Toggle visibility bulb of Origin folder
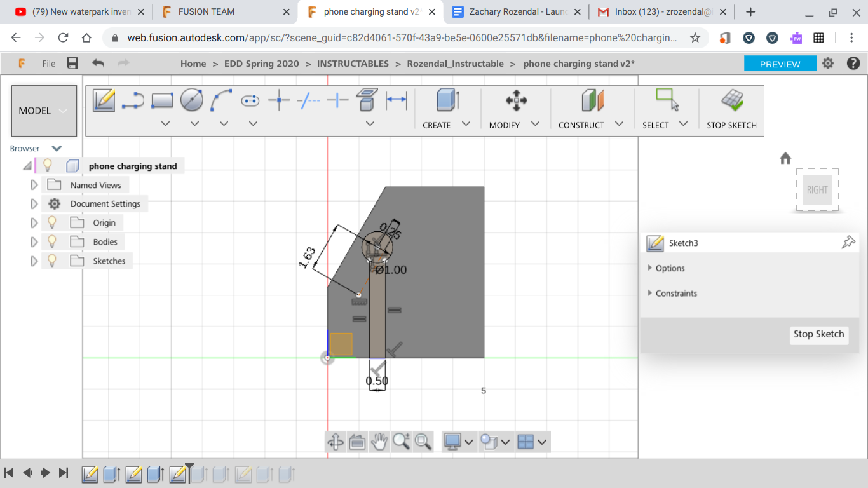 (x=52, y=222)
